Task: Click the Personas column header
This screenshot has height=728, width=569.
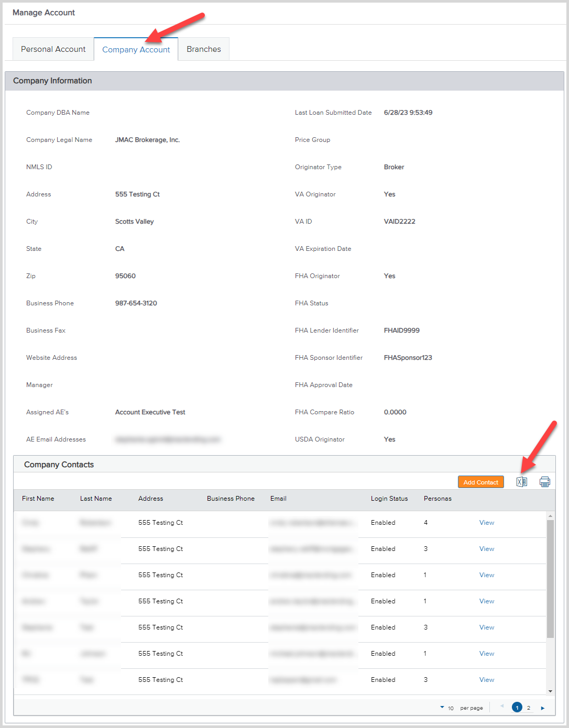Action: tap(437, 499)
